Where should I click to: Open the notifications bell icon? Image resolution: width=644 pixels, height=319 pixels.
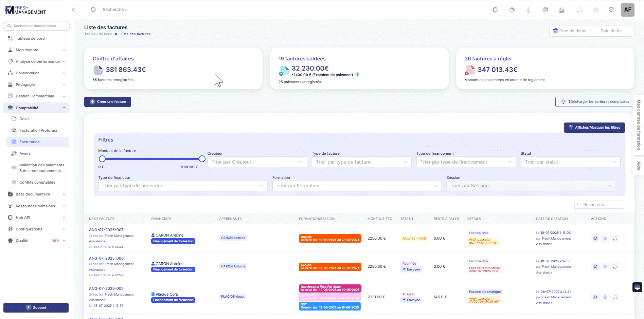pos(528,10)
